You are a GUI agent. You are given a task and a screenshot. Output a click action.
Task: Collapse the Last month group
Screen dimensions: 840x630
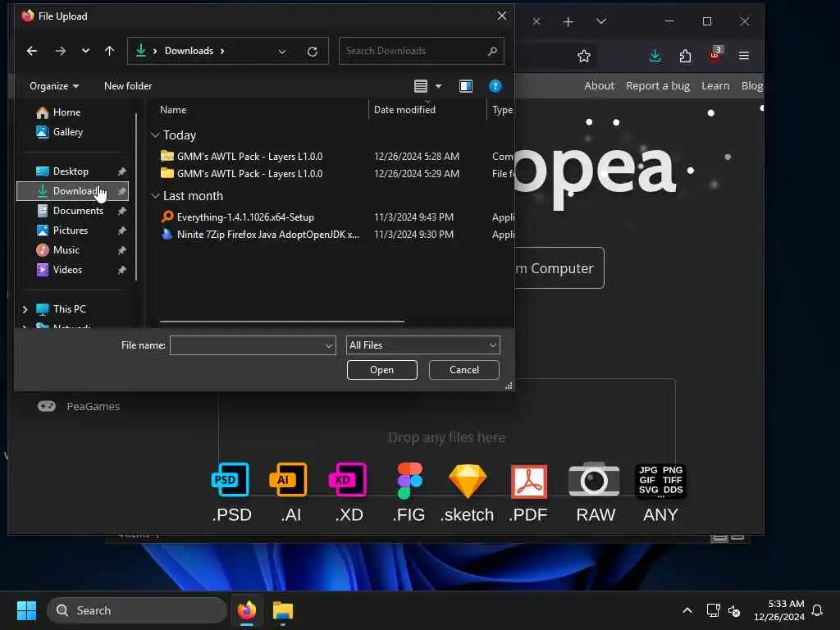[x=155, y=196]
